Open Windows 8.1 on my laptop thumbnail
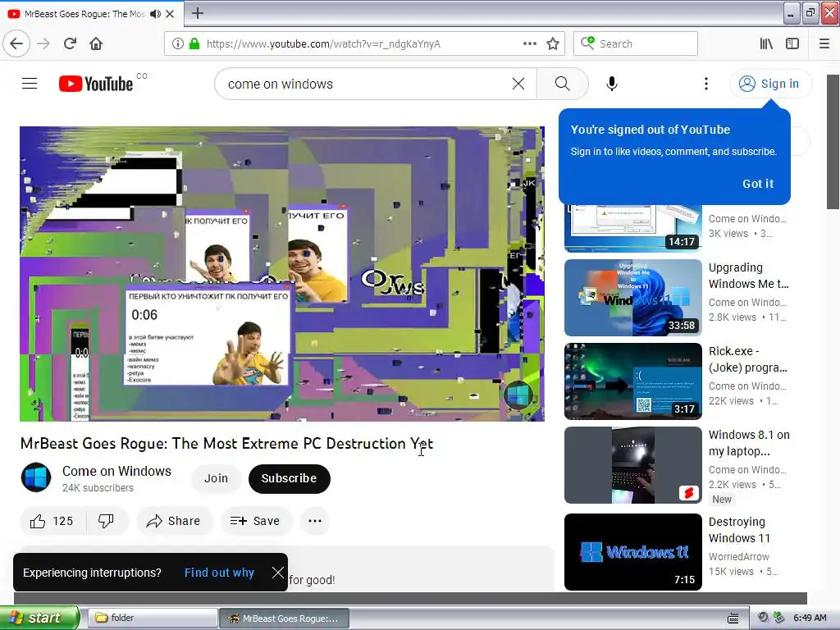The image size is (840, 630). [632, 465]
